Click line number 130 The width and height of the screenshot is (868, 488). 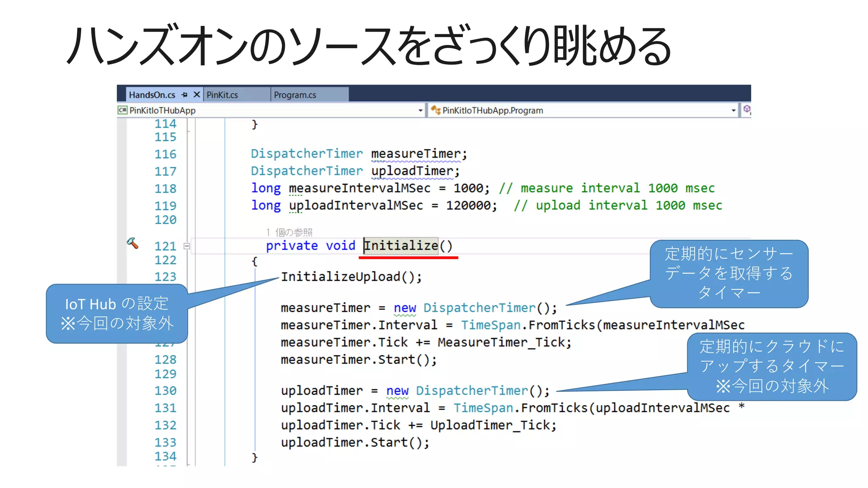165,391
